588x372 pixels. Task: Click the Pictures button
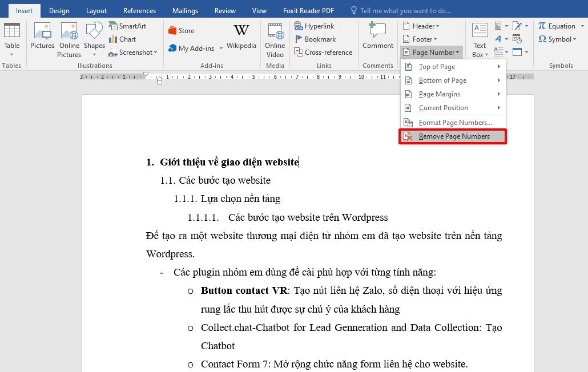click(x=42, y=37)
